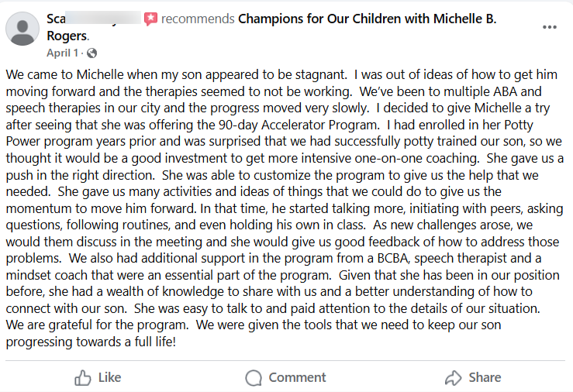Viewport: 573px width, 392px height.
Task: Open the post options three-dot menu
Action: pyautogui.click(x=549, y=27)
